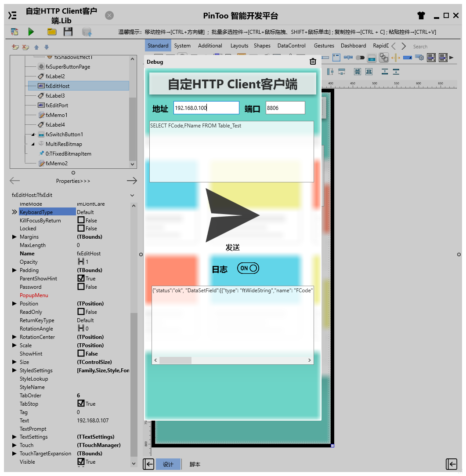
Task: Toggle the 日志 ON switch
Action: [x=248, y=269]
